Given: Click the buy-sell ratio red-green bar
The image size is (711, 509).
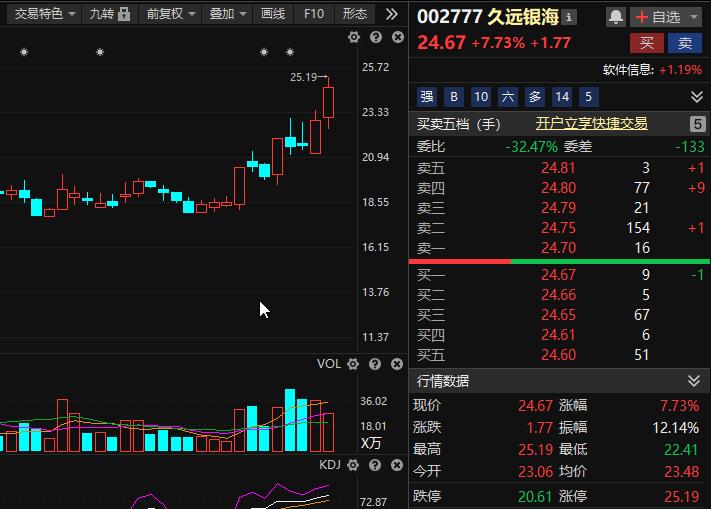Looking at the screenshot, I should pos(559,262).
